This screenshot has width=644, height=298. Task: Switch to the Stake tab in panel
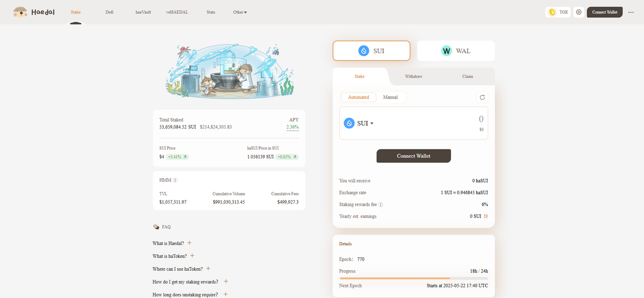click(x=359, y=77)
